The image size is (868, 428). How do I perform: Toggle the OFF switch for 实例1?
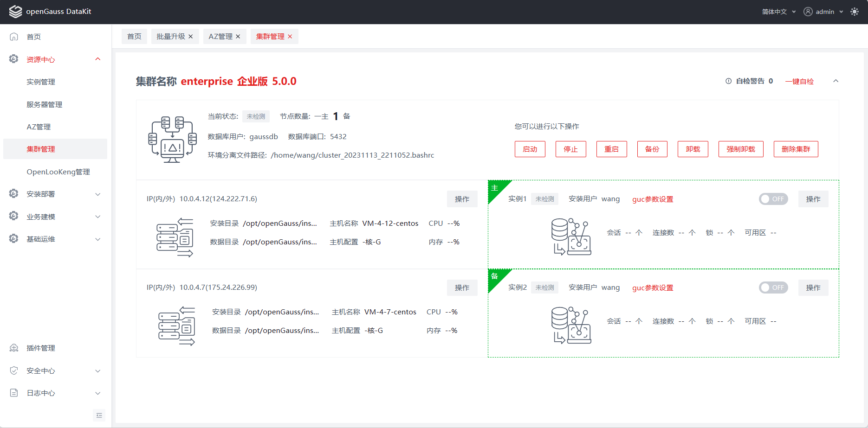773,199
